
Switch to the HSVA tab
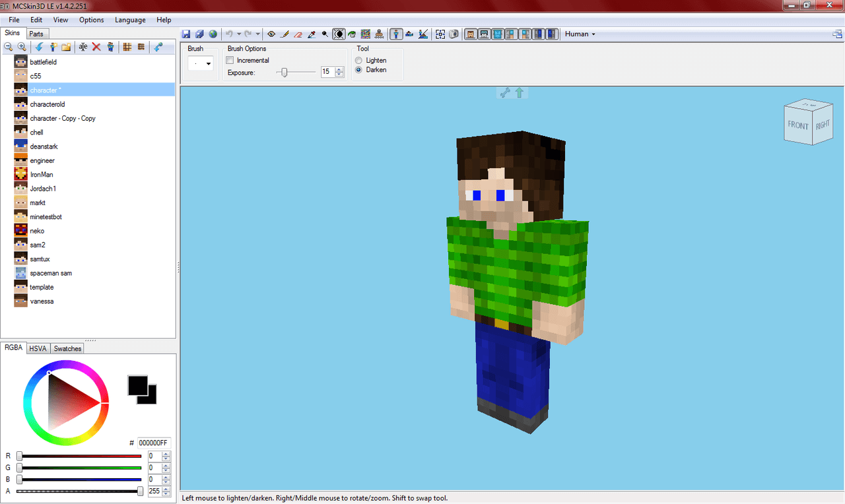[38, 348]
